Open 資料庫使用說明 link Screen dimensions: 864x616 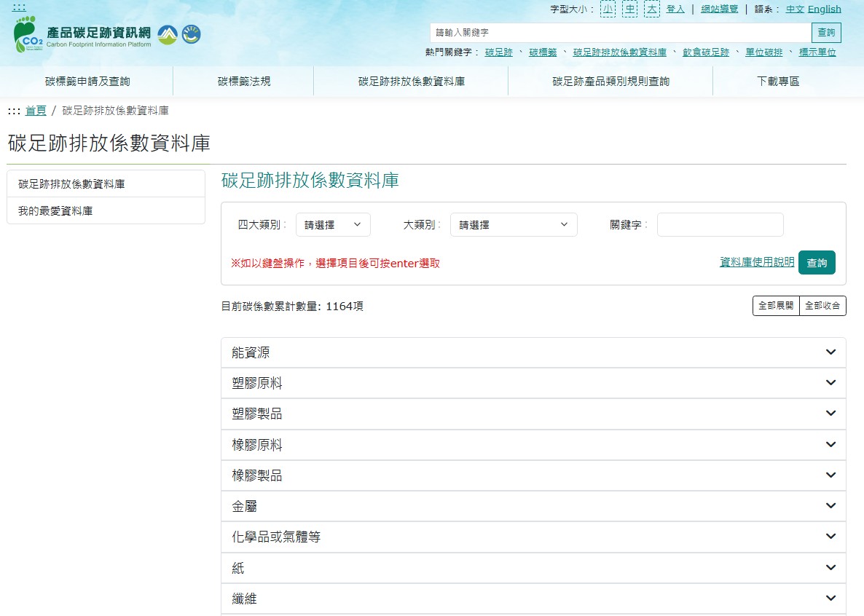click(x=757, y=261)
